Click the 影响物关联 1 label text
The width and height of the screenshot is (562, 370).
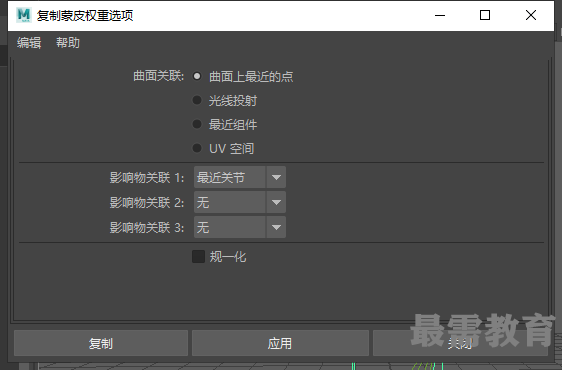click(147, 177)
